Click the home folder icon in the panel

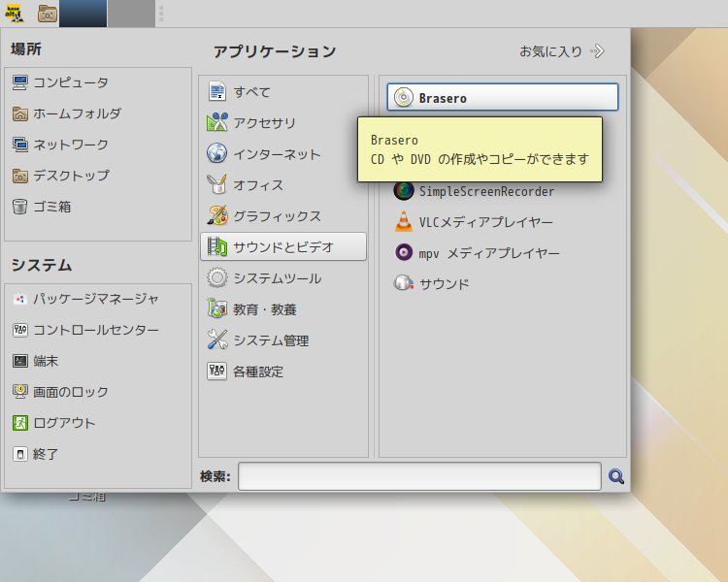47,14
